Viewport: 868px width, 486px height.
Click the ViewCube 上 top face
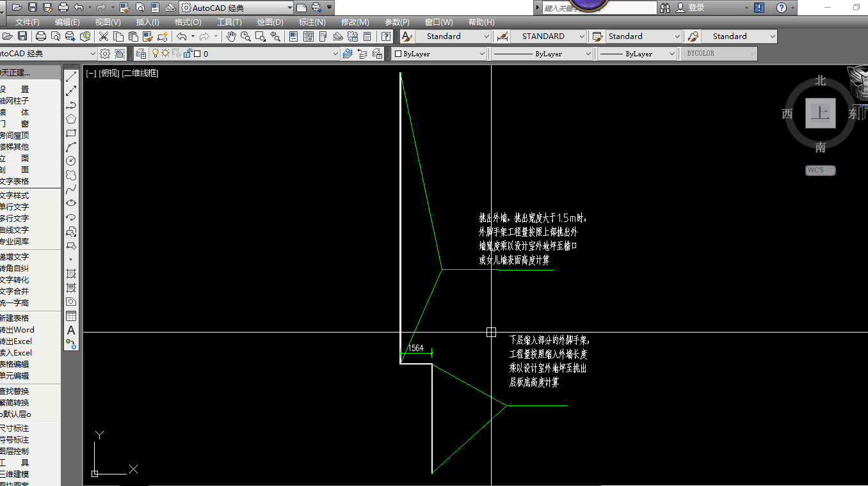[x=821, y=114]
